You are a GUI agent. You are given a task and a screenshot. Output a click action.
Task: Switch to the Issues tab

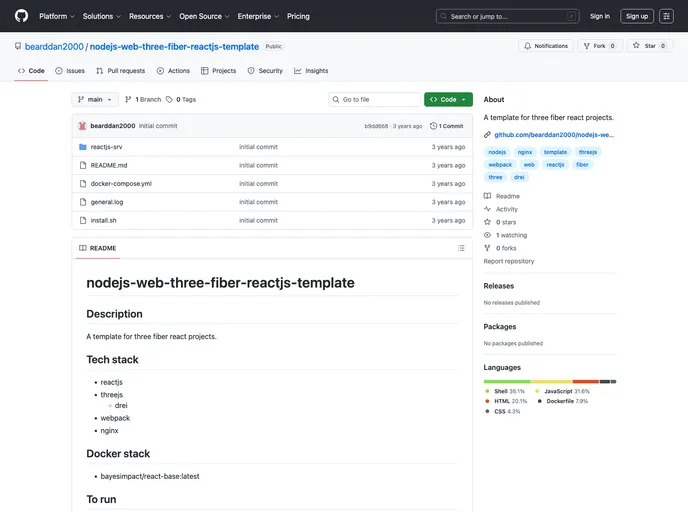pos(70,71)
